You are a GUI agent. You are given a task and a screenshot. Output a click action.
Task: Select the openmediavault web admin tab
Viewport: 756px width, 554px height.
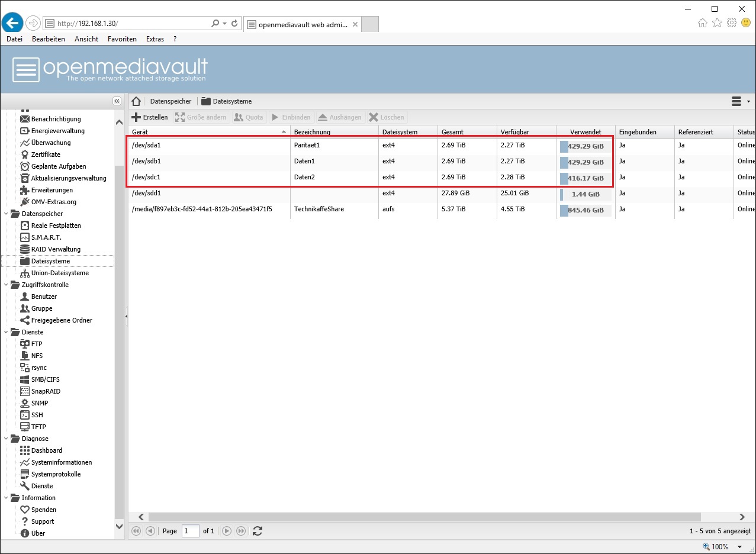302,24
